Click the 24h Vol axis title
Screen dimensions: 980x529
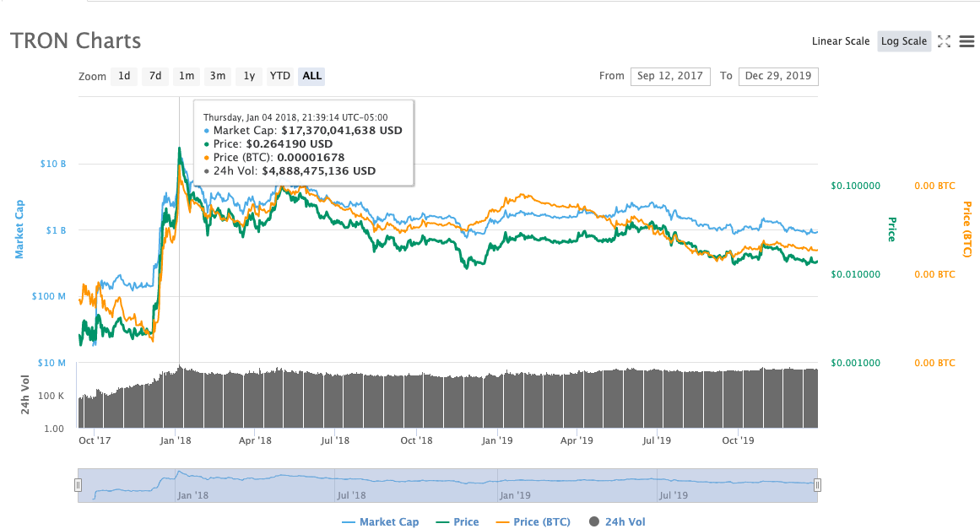coord(25,395)
